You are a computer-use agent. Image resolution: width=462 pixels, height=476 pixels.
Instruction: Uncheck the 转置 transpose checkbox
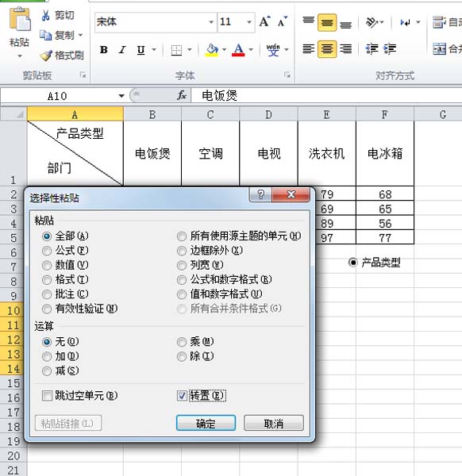point(182,396)
